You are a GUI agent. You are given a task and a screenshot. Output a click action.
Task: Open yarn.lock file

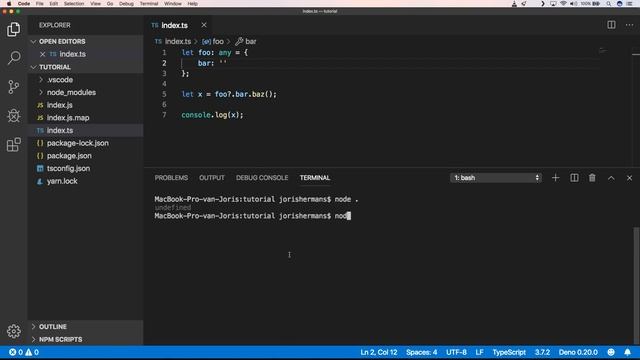(x=62, y=181)
